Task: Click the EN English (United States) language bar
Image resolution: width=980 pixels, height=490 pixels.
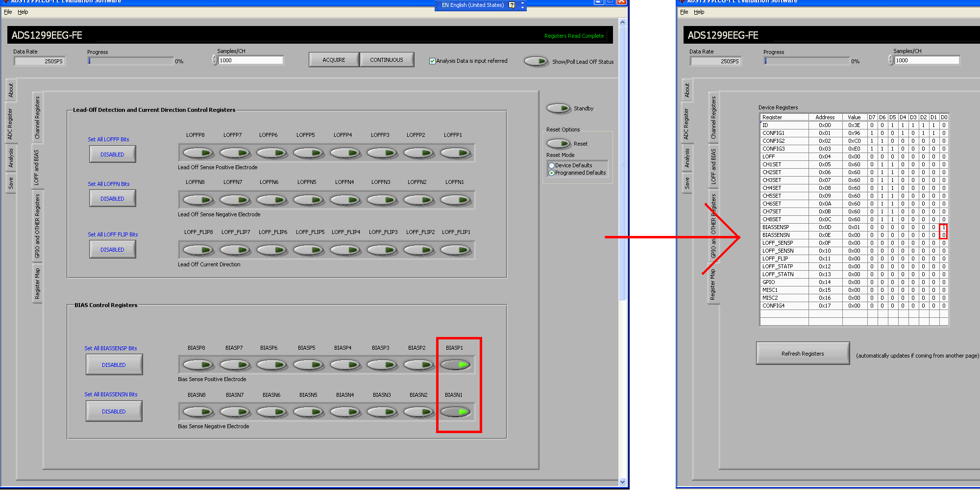Action: coord(472,5)
